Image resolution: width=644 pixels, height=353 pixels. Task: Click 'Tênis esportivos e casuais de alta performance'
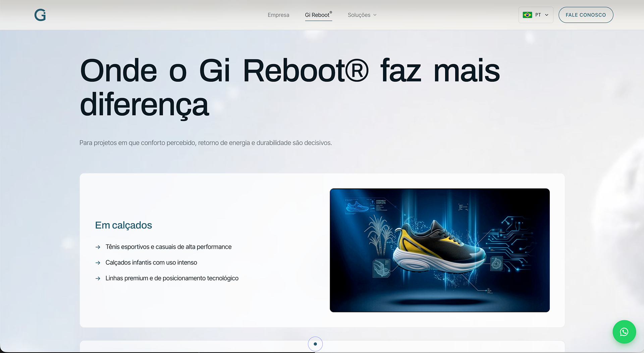point(168,247)
